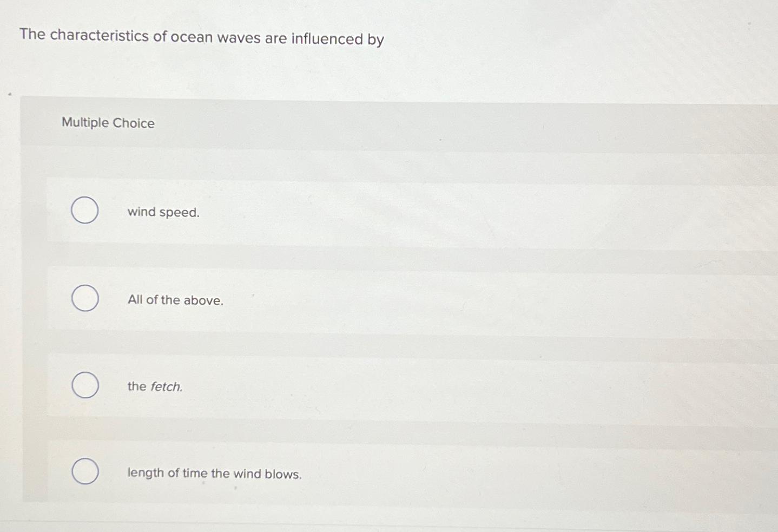
Task: Select the radio button for length of time the wind blows
Action: coord(85,471)
